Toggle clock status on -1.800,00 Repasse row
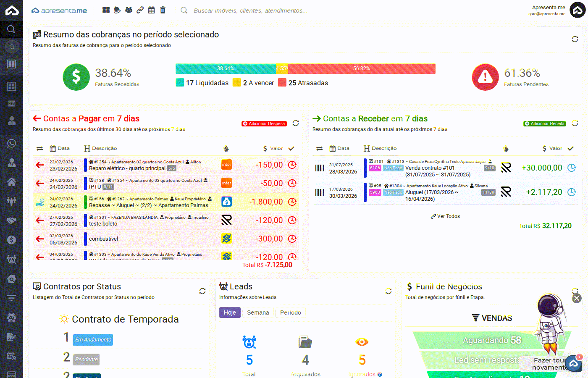588x378 pixels. pyautogui.click(x=292, y=202)
